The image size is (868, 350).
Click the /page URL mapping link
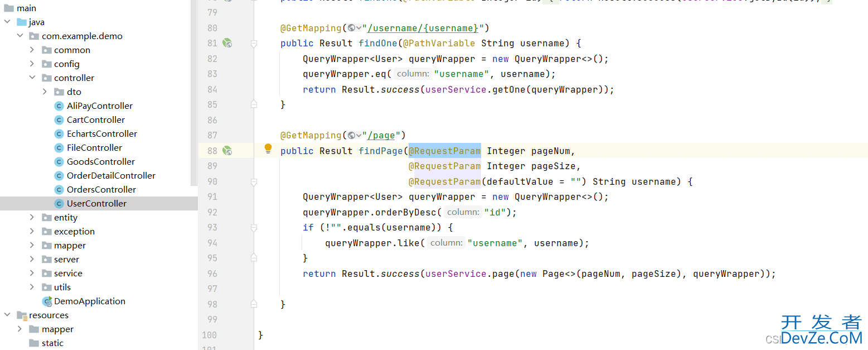pos(381,135)
